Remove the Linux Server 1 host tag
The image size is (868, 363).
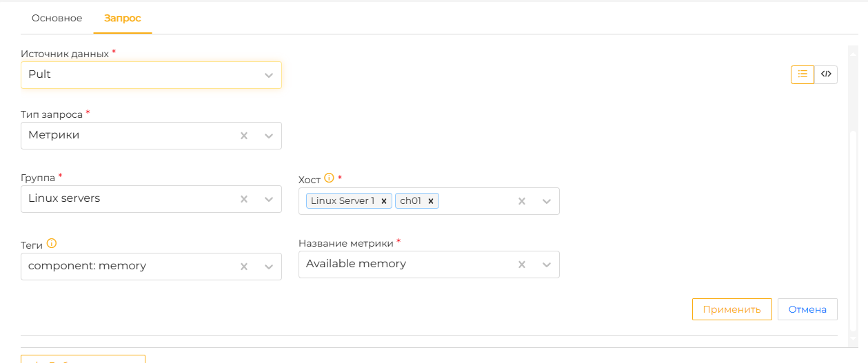384,201
